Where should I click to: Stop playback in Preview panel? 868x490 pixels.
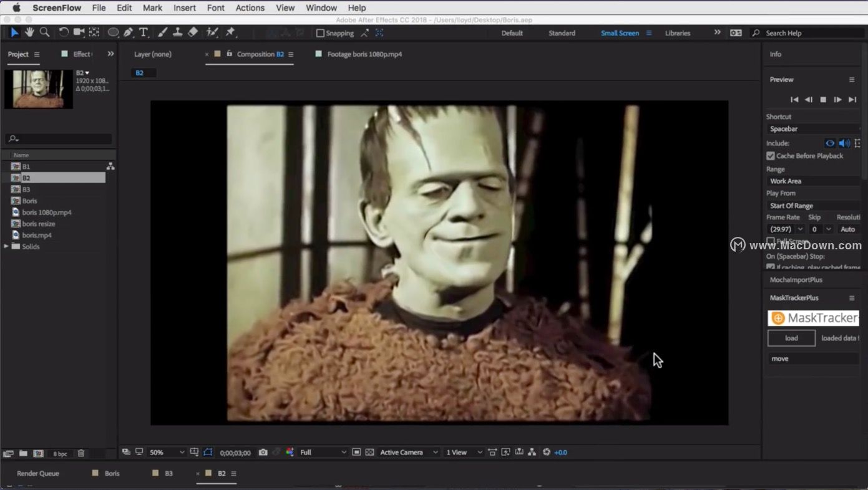tap(823, 100)
